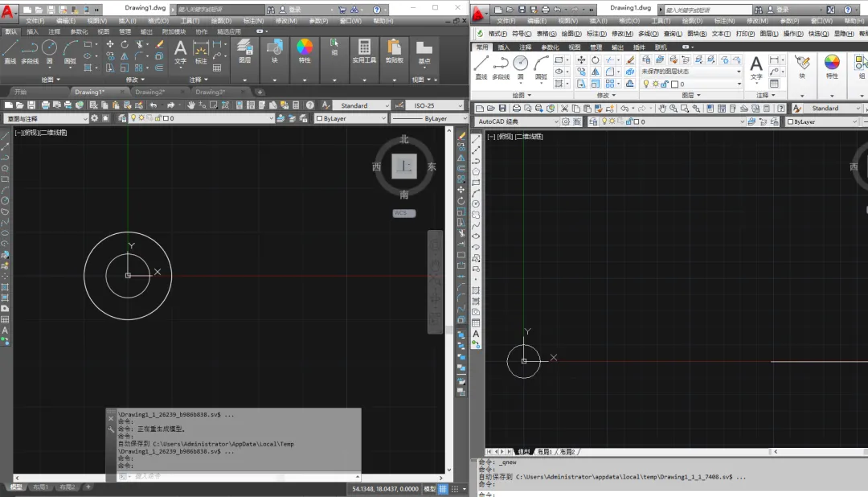Screen dimensions: 868x497
Task: Toggle the grid display in left status bar
Action: tap(443, 488)
